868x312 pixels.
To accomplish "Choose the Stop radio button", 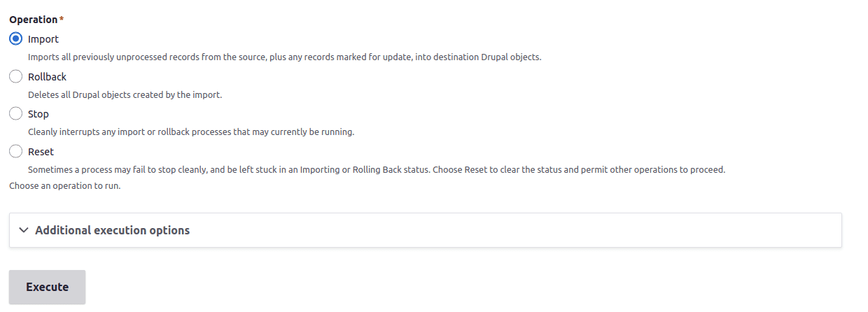I will (x=15, y=113).
